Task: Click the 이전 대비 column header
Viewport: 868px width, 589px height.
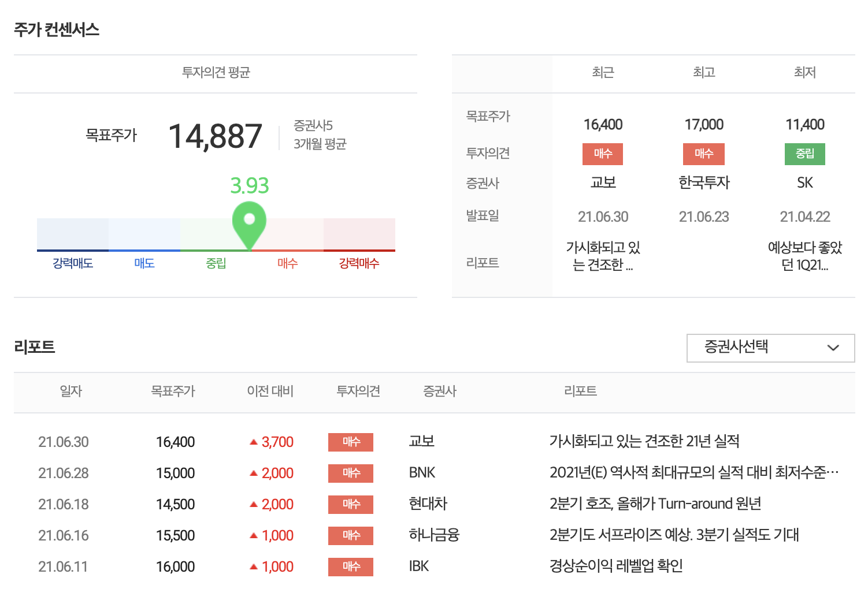Action: (x=270, y=392)
